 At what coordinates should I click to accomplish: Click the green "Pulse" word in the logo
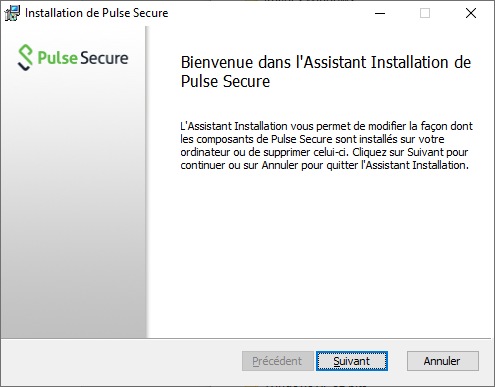[57, 58]
